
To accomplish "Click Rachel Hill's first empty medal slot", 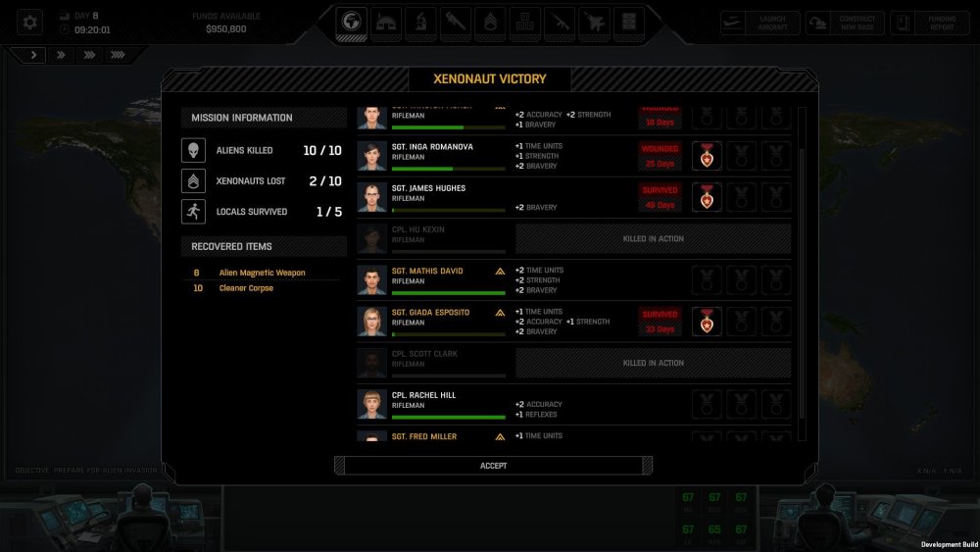I will click(x=707, y=405).
